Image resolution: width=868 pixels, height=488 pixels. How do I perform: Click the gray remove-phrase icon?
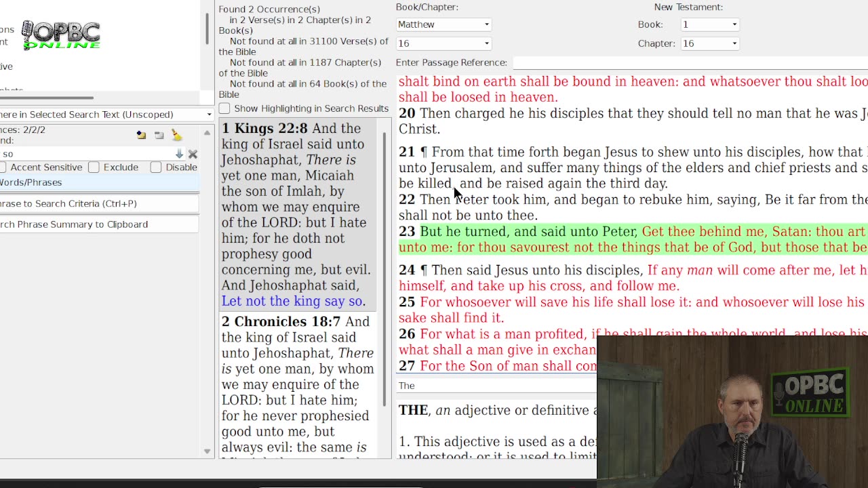click(159, 135)
